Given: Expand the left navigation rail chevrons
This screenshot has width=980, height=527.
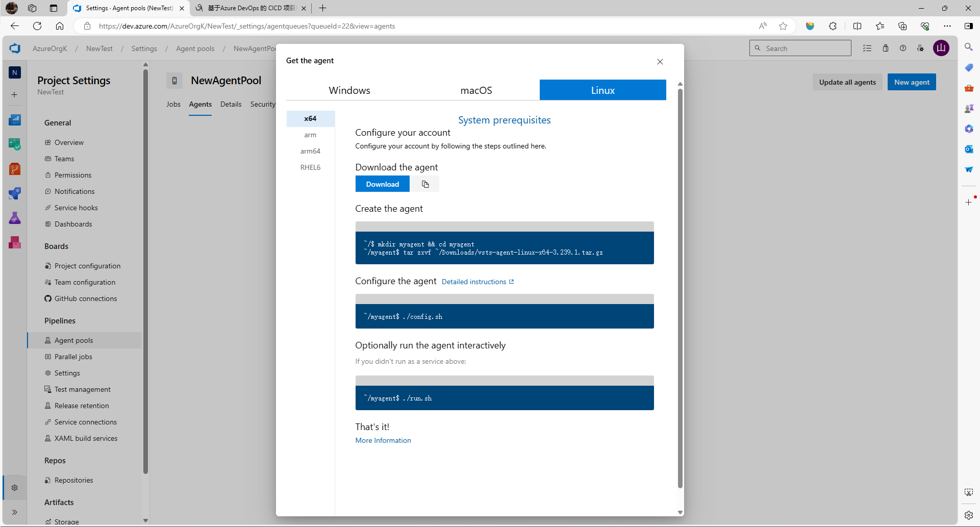Looking at the screenshot, I should (x=15, y=512).
